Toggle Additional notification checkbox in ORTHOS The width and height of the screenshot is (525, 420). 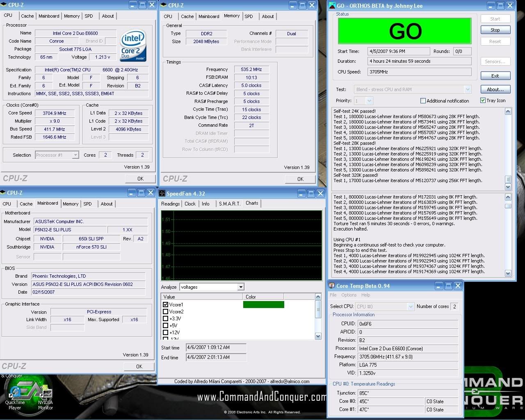(423, 100)
